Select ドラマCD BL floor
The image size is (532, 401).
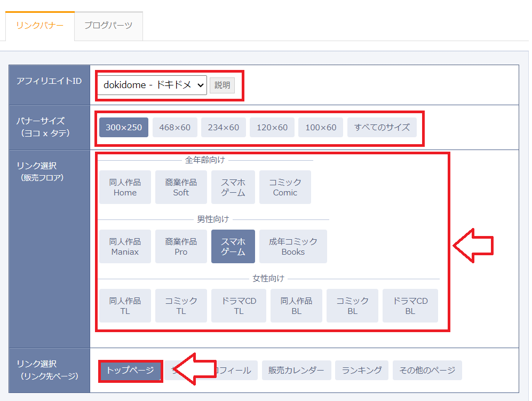[410, 305]
